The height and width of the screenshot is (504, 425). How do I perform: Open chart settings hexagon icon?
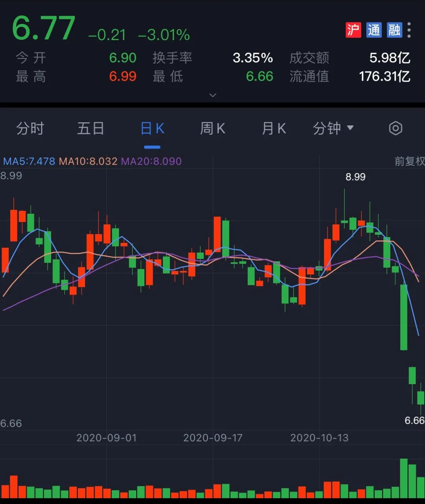395,129
